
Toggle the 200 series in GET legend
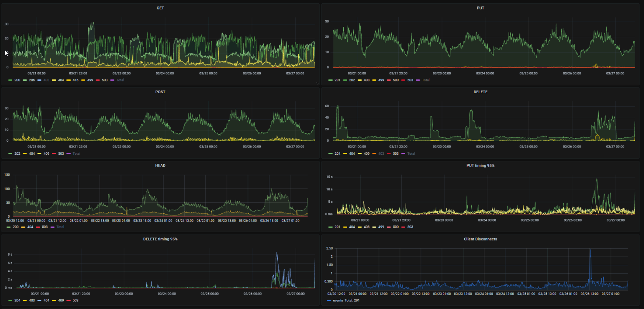pos(17,80)
